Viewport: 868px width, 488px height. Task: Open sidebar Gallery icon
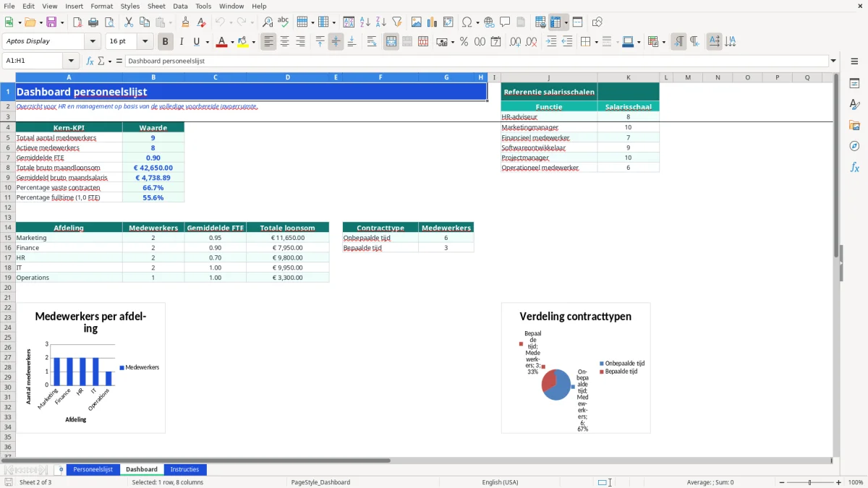click(x=854, y=125)
